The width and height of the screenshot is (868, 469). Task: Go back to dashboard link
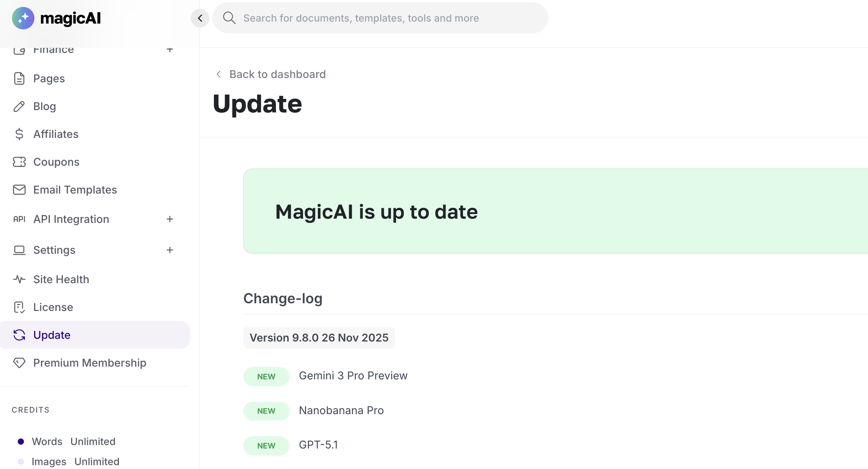(277, 74)
